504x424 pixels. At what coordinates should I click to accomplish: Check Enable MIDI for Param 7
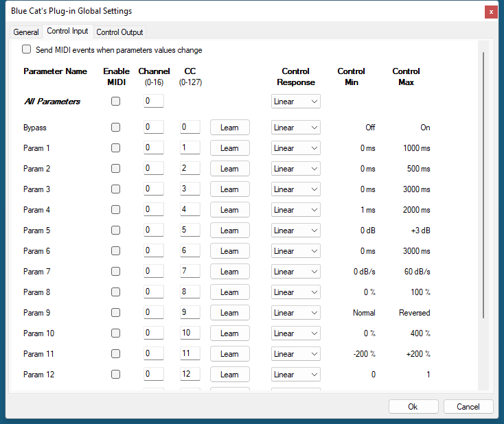[x=116, y=272]
